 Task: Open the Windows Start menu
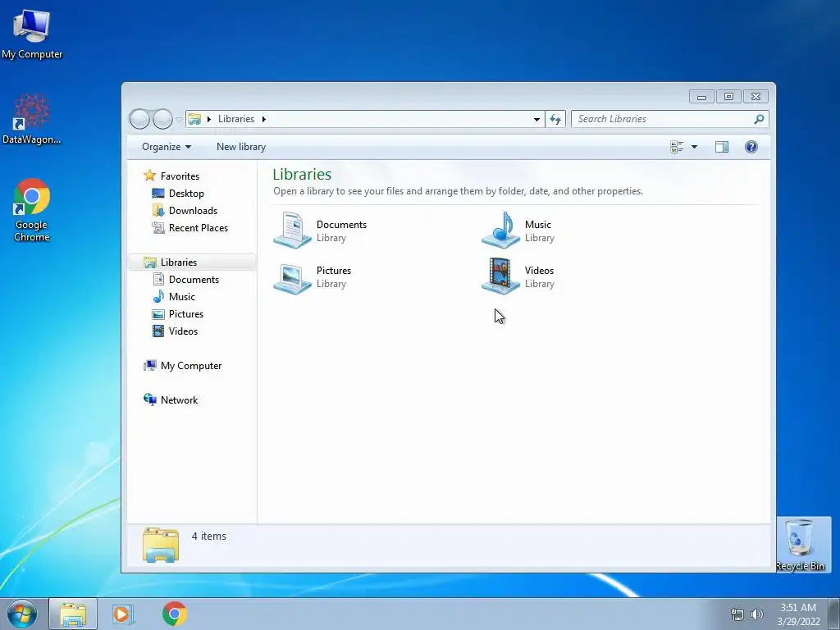coord(22,614)
